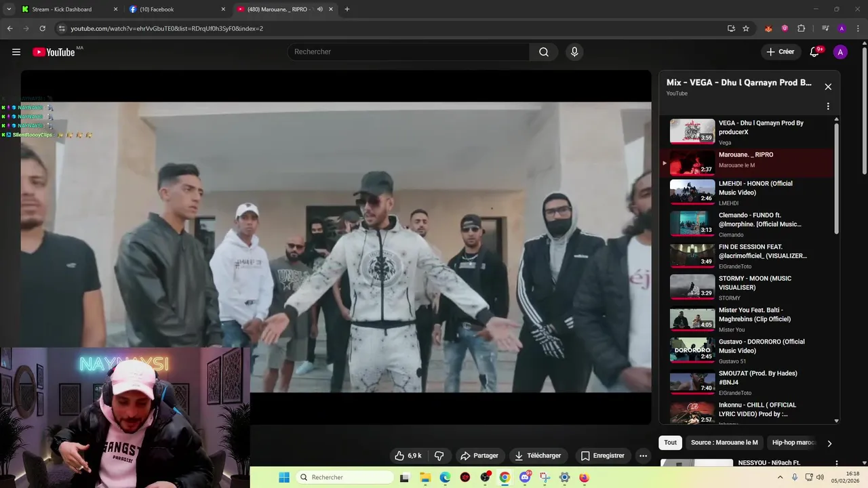Play Clemando - FUNDO from playlist
The height and width of the screenshot is (488, 868).
pos(746,224)
